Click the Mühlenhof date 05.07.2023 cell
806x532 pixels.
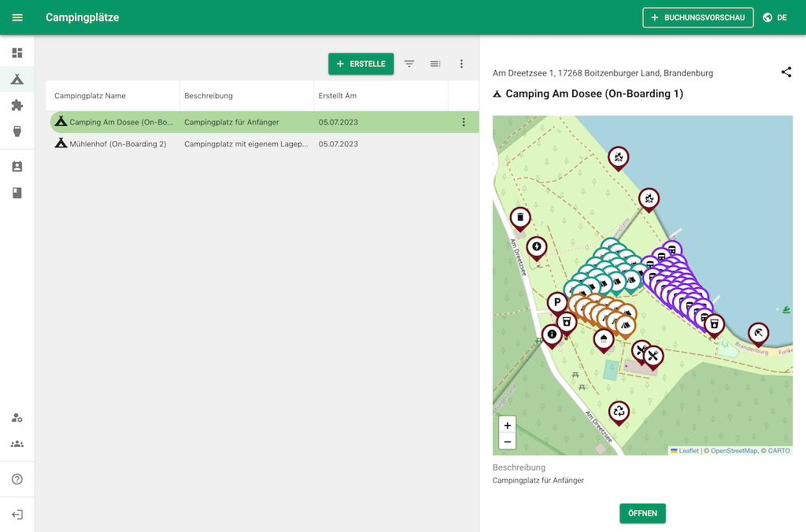point(338,144)
